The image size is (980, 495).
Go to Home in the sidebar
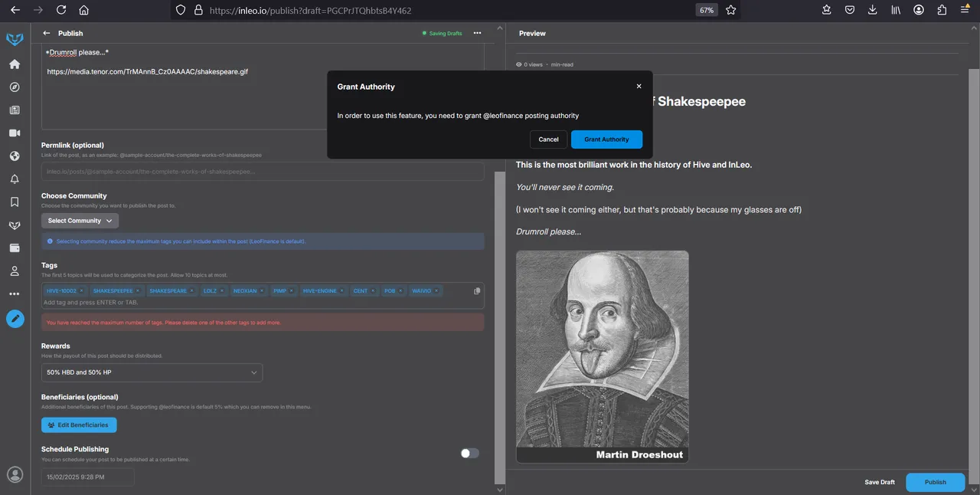tap(15, 64)
